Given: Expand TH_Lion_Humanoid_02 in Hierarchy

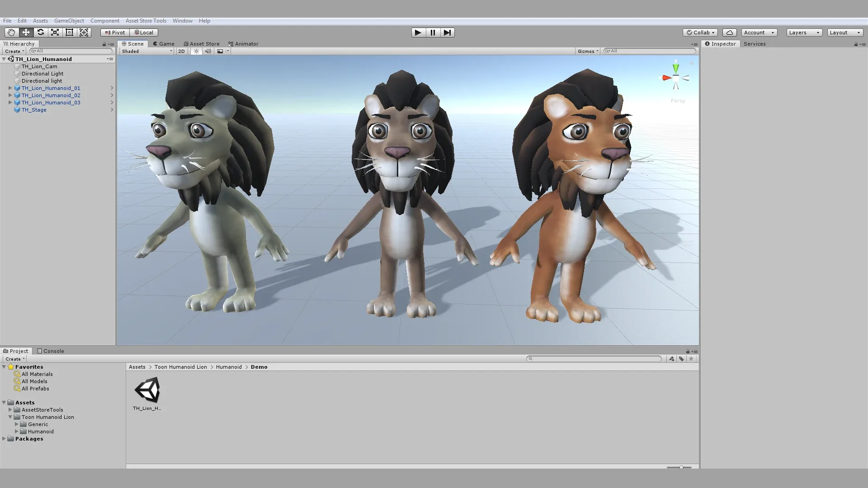Looking at the screenshot, I should pos(10,95).
